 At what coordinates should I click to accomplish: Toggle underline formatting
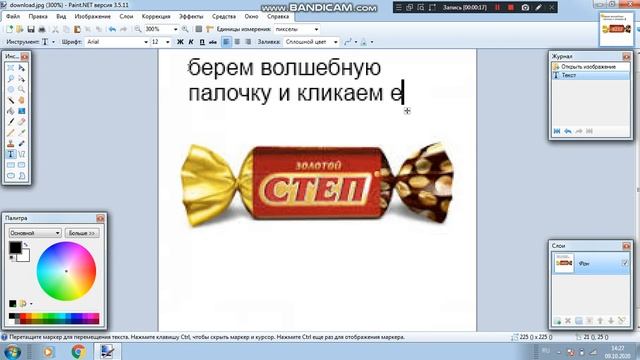202,42
